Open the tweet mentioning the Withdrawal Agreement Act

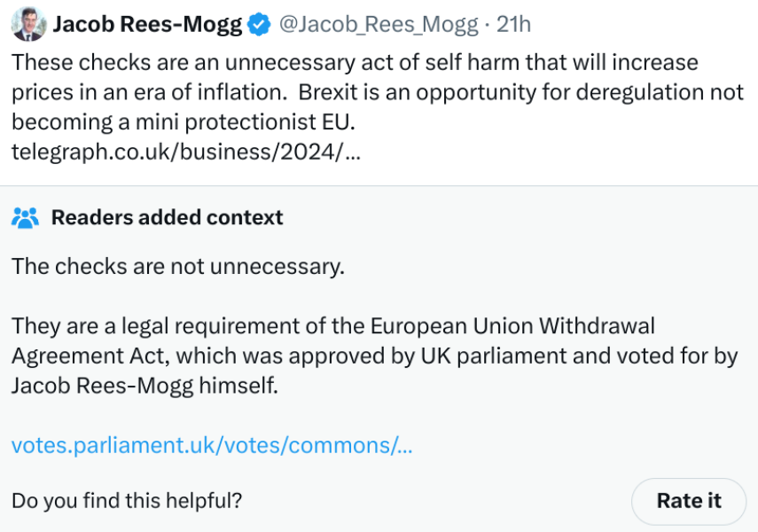coord(372,355)
